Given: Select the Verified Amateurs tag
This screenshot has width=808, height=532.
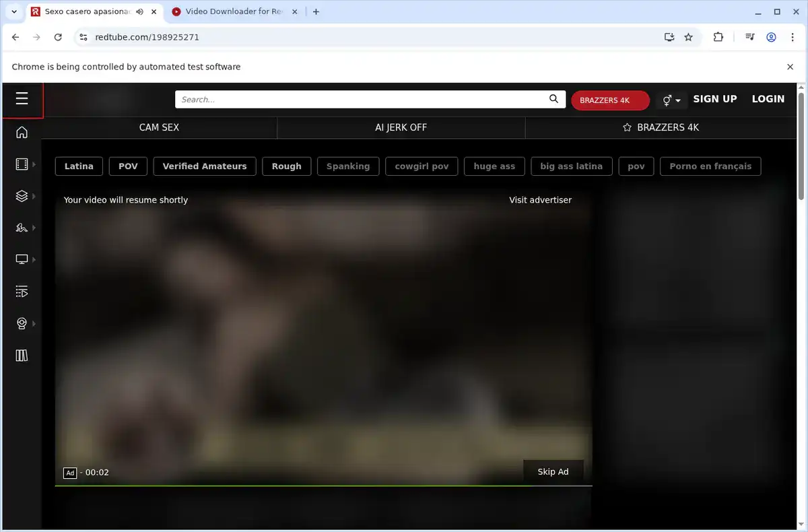Looking at the screenshot, I should click(x=205, y=166).
